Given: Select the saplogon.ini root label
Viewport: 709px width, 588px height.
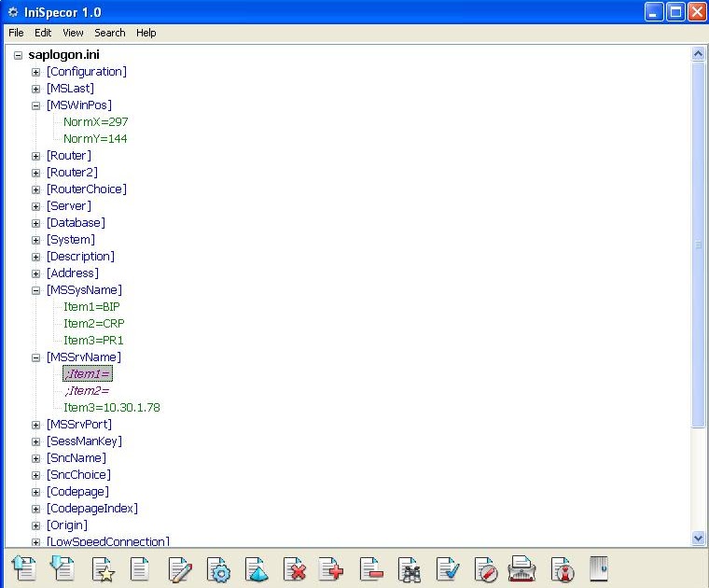Looking at the screenshot, I should (x=63, y=55).
